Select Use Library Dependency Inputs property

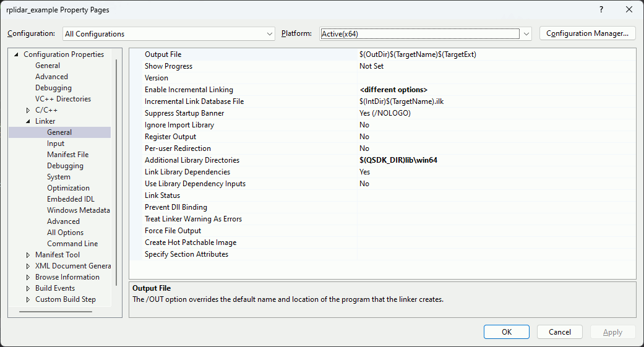(x=195, y=184)
